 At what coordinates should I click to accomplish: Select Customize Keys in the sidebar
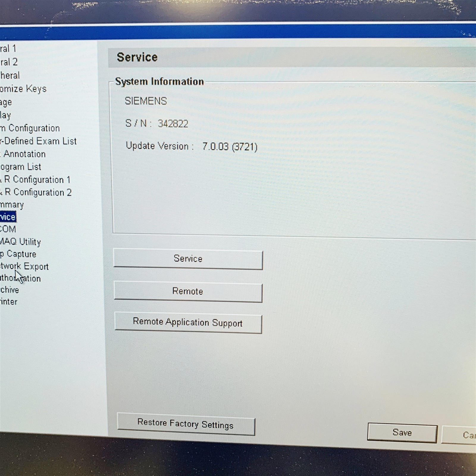pos(23,89)
